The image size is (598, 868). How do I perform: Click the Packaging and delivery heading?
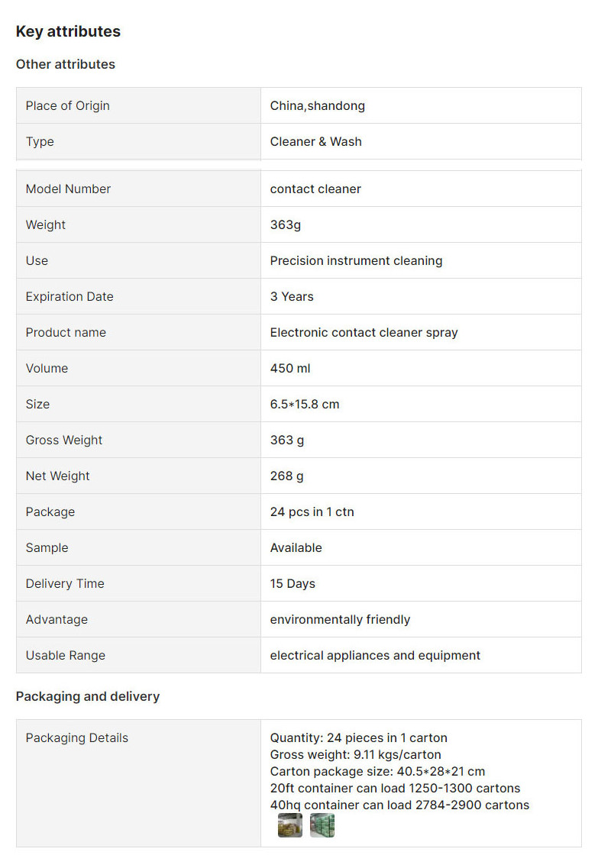pos(88,696)
